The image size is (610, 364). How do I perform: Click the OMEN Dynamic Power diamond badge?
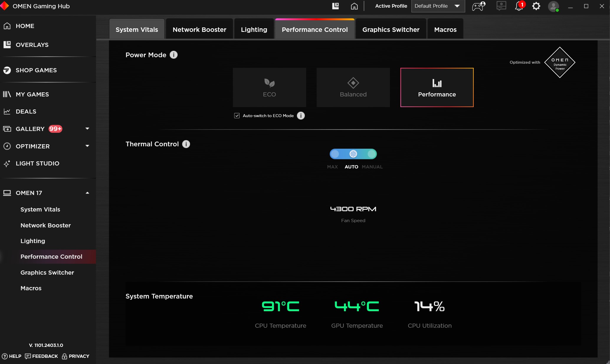560,62
